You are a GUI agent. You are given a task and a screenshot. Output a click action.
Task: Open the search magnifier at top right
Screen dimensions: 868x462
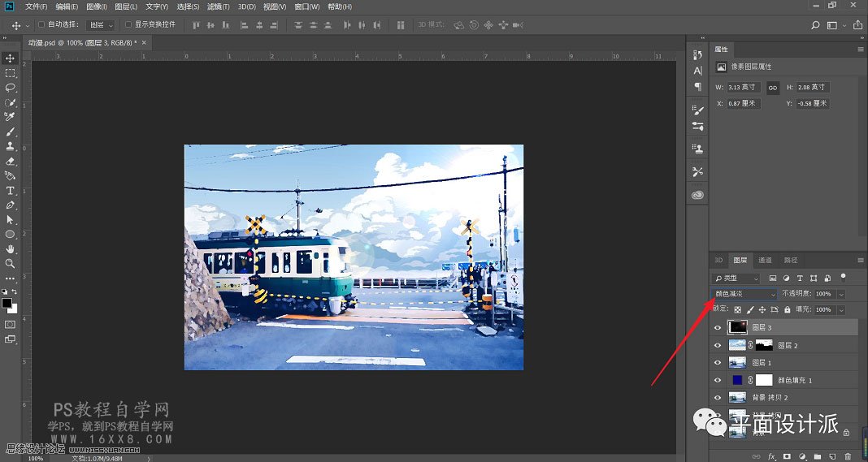[815, 25]
